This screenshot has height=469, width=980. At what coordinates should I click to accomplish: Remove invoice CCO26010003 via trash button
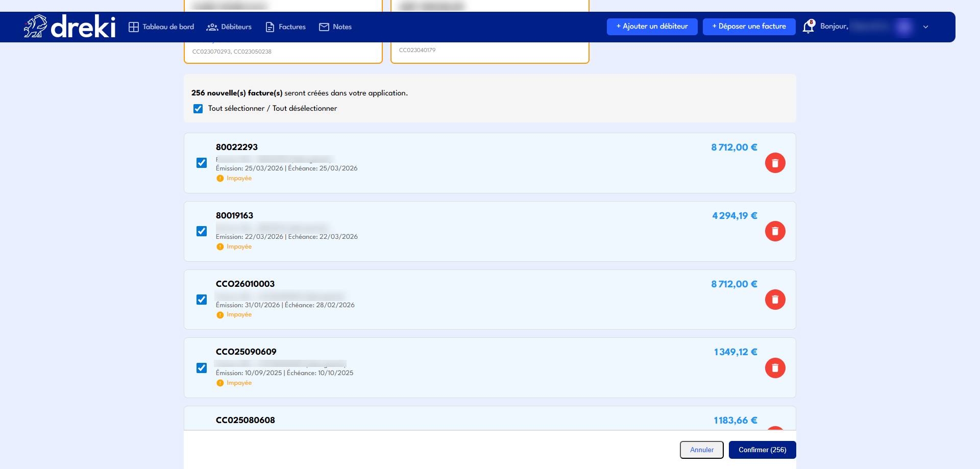tap(775, 300)
